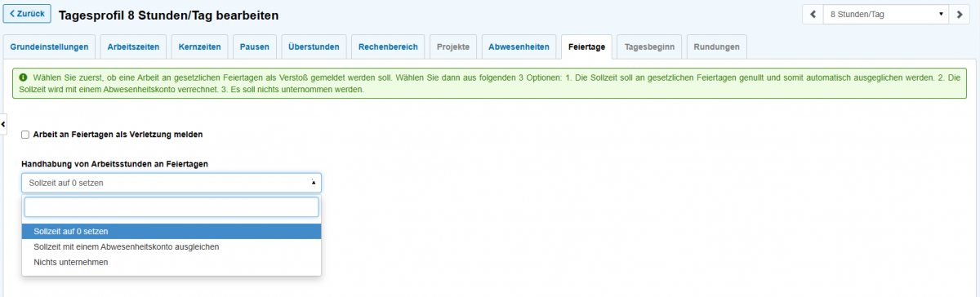Open the Abwesenheiten tab

[x=519, y=47]
